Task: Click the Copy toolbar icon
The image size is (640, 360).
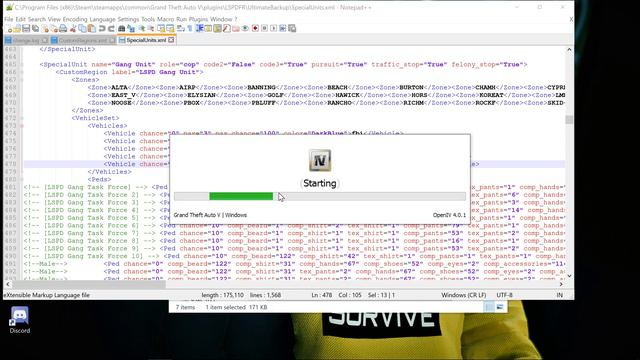Action: 82,29
